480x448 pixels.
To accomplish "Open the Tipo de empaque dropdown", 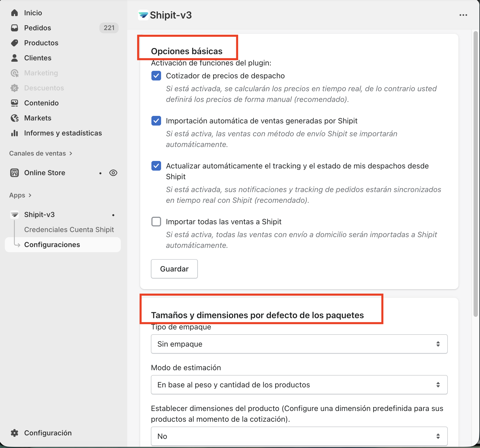I will coord(299,344).
